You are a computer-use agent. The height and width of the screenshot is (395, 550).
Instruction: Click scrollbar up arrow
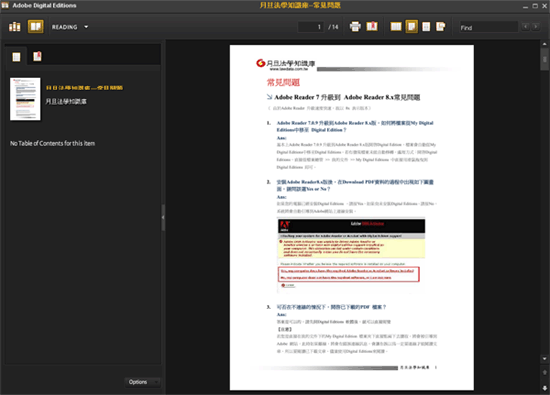coord(544,44)
